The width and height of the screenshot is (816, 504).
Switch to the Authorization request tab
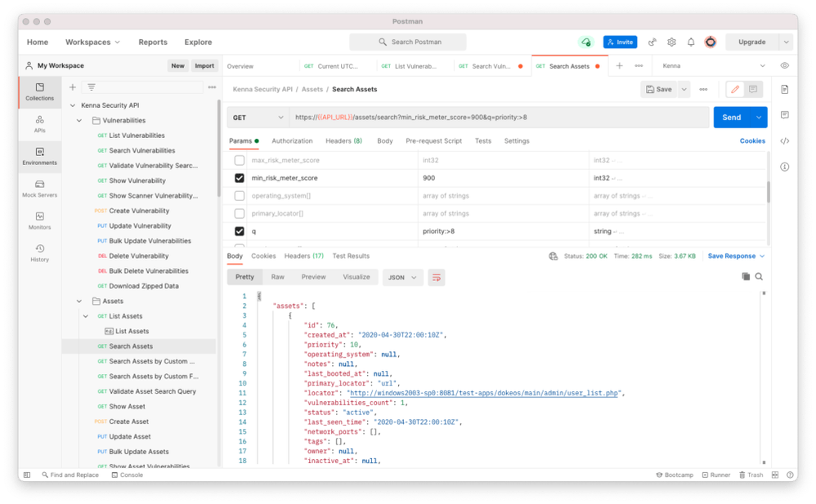(292, 141)
